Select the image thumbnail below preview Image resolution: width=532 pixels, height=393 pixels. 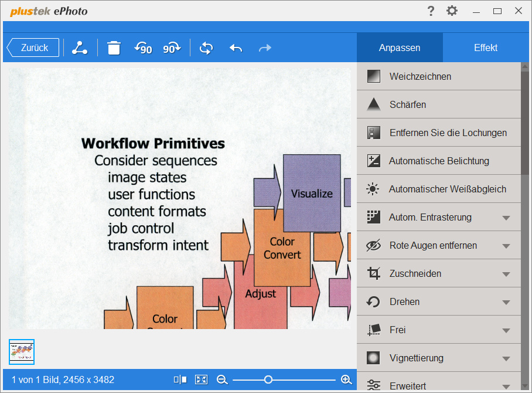[x=22, y=351]
